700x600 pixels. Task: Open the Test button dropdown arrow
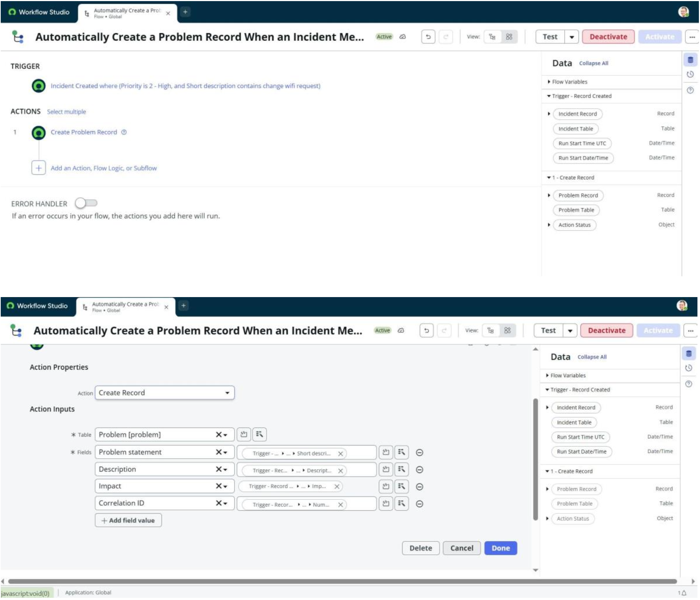click(x=572, y=37)
